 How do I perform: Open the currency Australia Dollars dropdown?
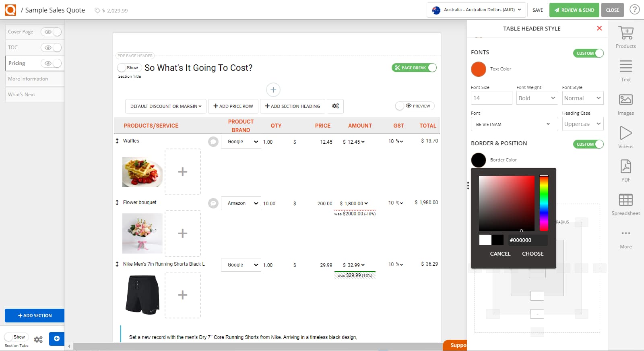click(476, 10)
